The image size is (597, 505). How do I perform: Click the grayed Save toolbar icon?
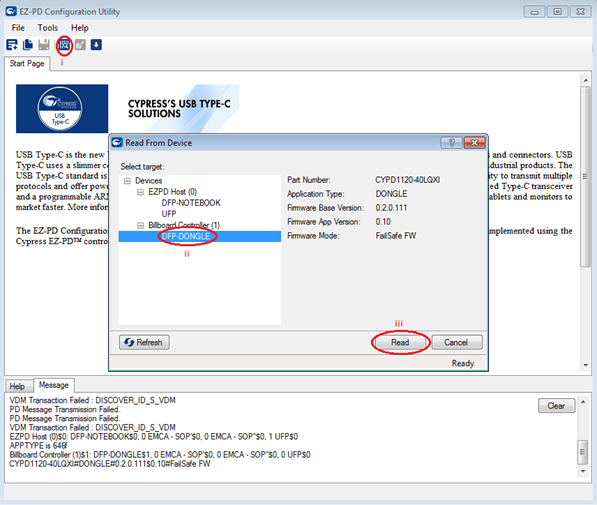tap(44, 45)
